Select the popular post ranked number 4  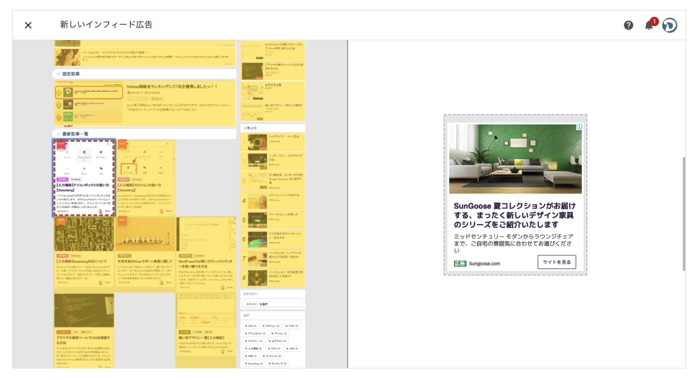273,201
